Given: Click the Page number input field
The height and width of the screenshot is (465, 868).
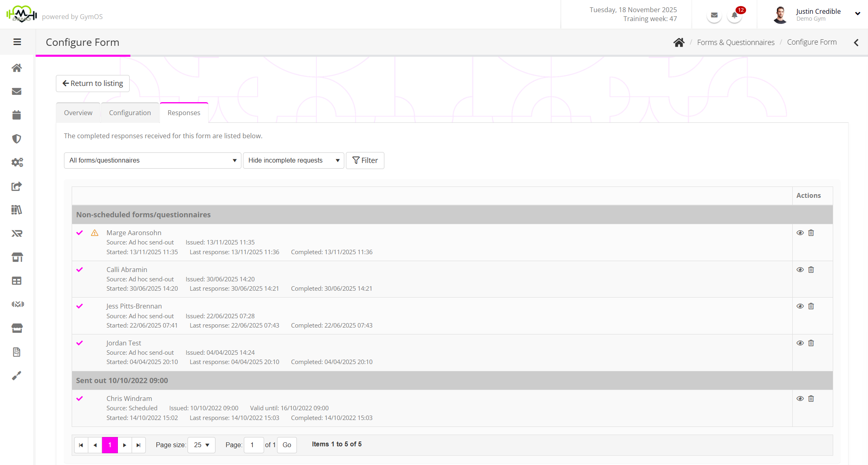Looking at the screenshot, I should coord(254,445).
